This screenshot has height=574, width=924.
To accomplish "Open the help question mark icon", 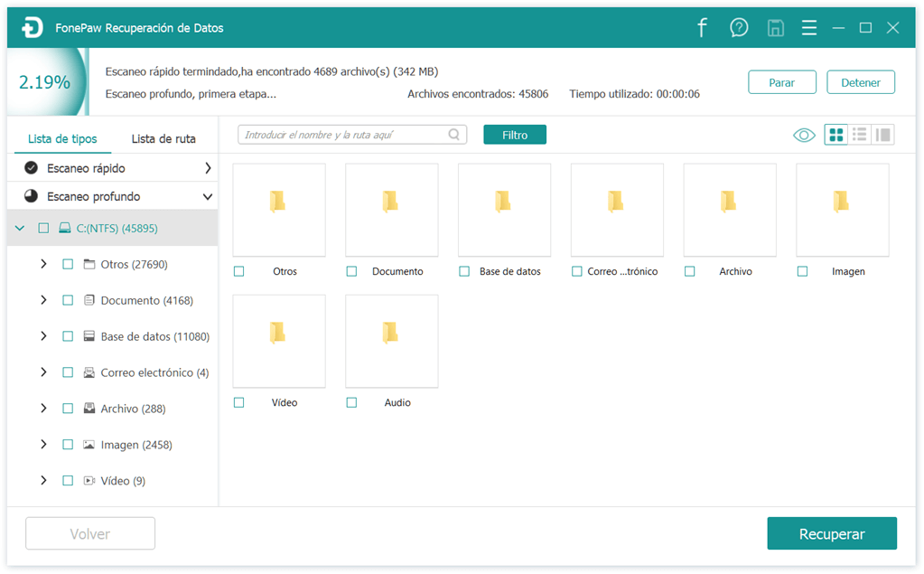I will pos(739,28).
